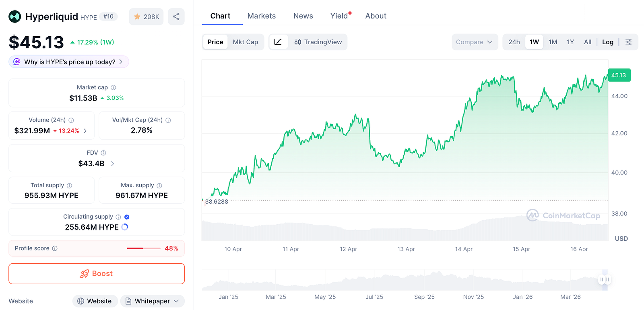Viewport: 644px width, 310px height.
Task: Open the News tab
Action: tap(303, 16)
